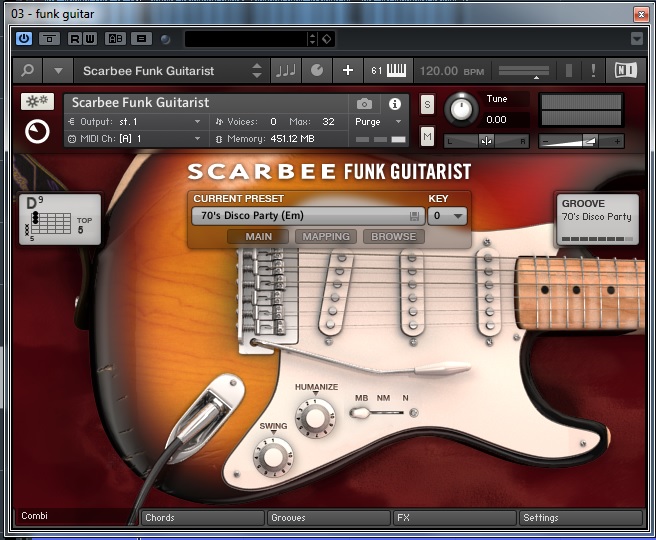Click the gear icon beside the instrument name
The width and height of the screenshot is (656, 540).
click(37, 103)
